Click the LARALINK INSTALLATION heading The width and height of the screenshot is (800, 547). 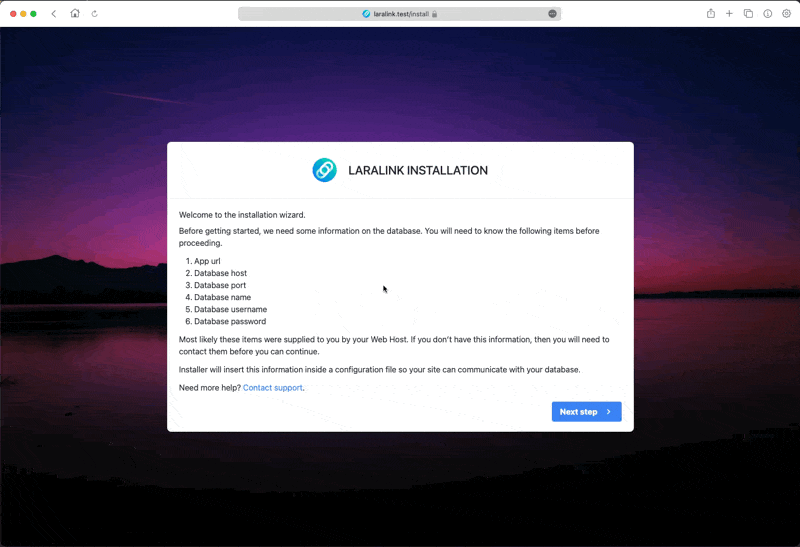click(418, 171)
